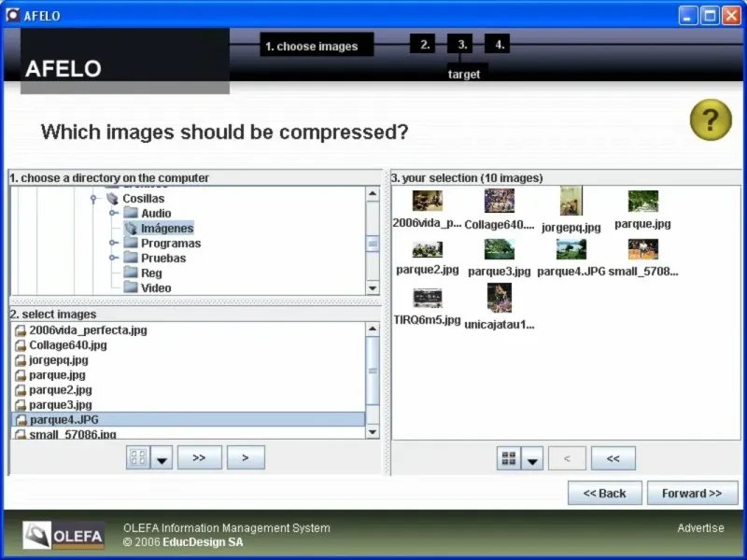Viewport: 747px width, 560px height.
Task: Select Video folder label in directory tree
Action: (156, 288)
